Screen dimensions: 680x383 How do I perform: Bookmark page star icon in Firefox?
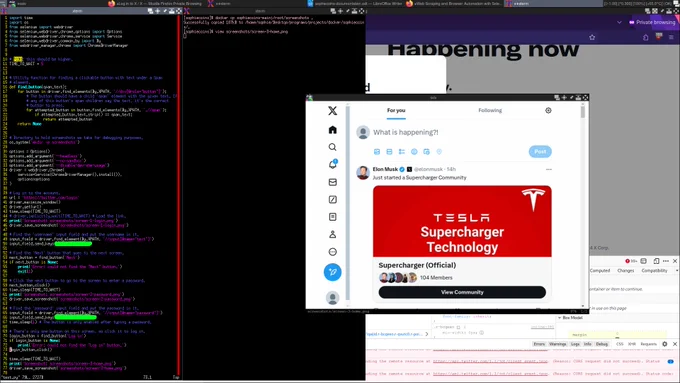[592, 37]
